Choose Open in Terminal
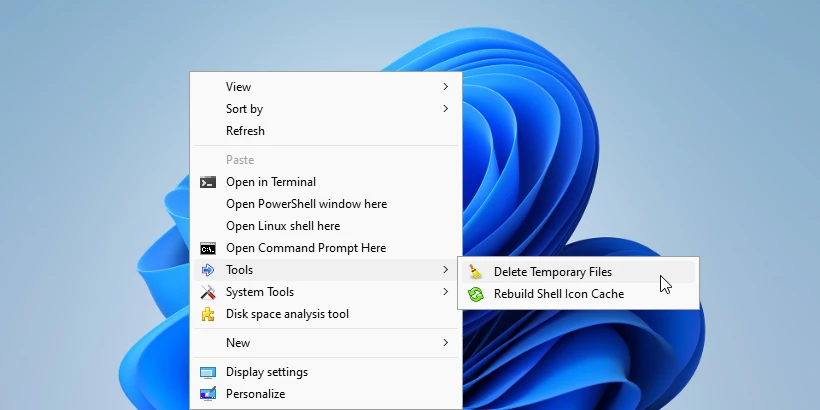Viewport: 820px width, 410px height. (326, 182)
